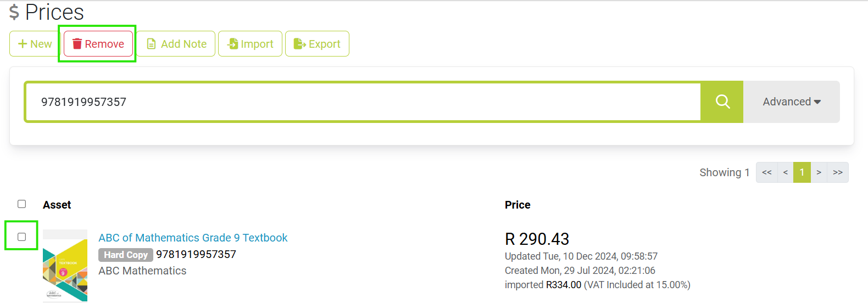Go to first page with << button
The image size is (868, 303).
point(767,172)
